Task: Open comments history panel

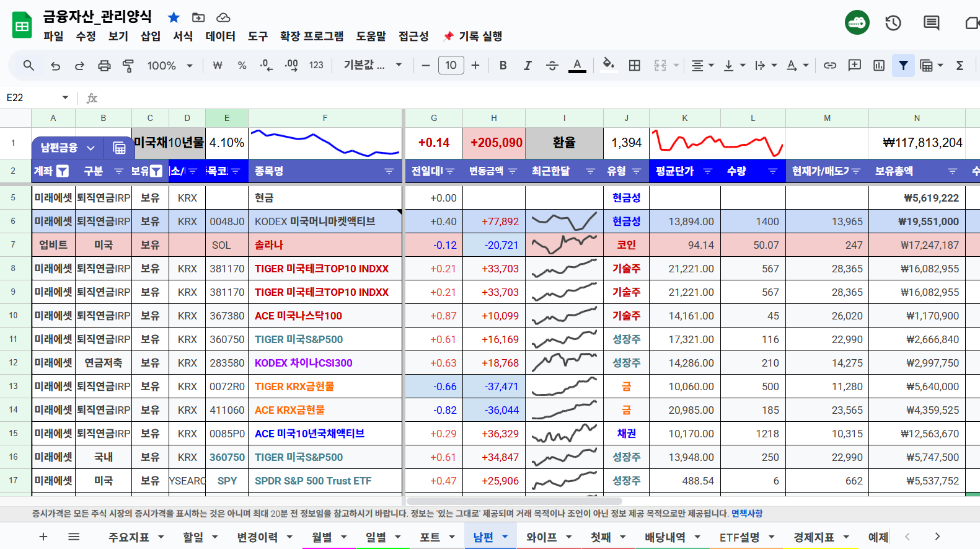Action: [x=931, y=23]
